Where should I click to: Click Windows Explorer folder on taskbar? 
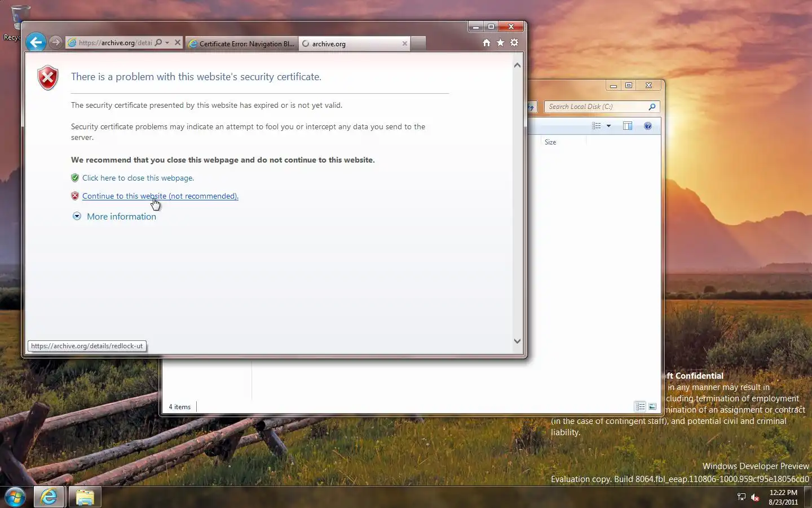point(85,497)
